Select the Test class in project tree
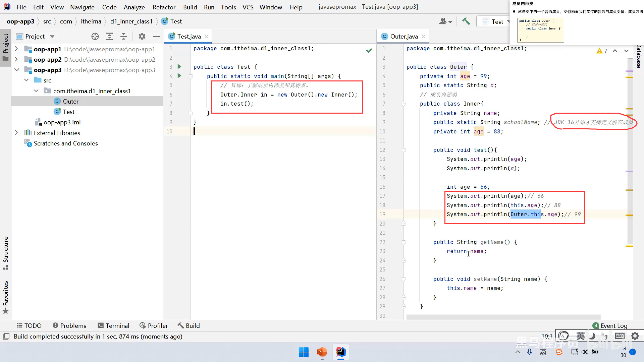644x362 pixels. pyautogui.click(x=68, y=112)
